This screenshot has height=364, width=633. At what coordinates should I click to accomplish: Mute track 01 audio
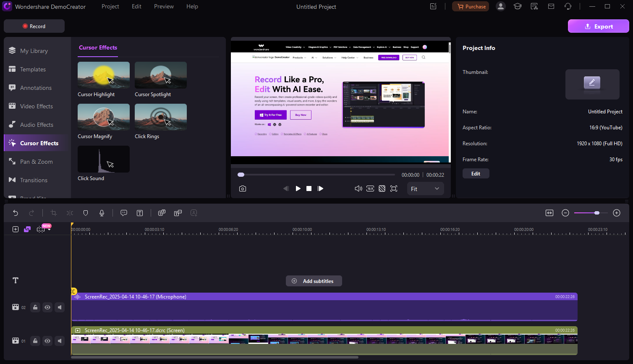tap(60, 341)
